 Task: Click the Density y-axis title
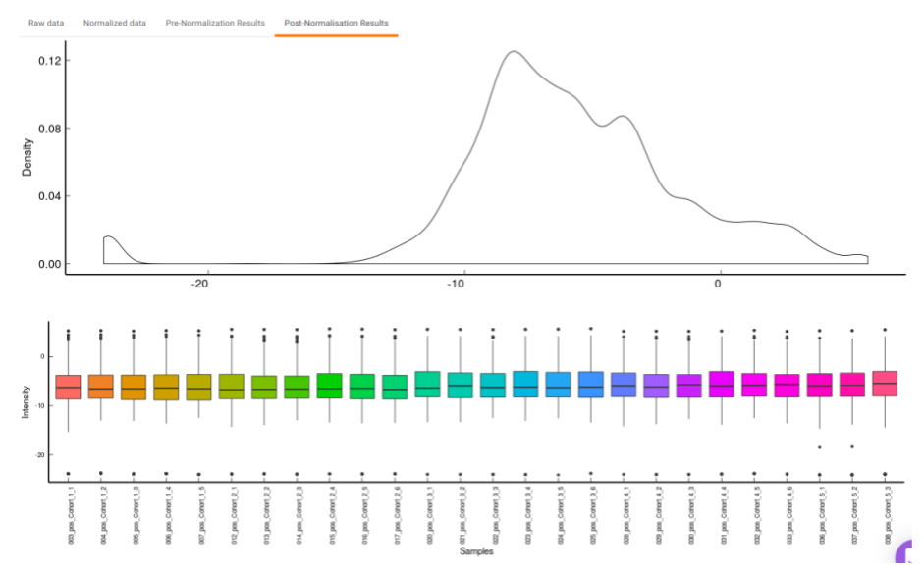[27, 157]
